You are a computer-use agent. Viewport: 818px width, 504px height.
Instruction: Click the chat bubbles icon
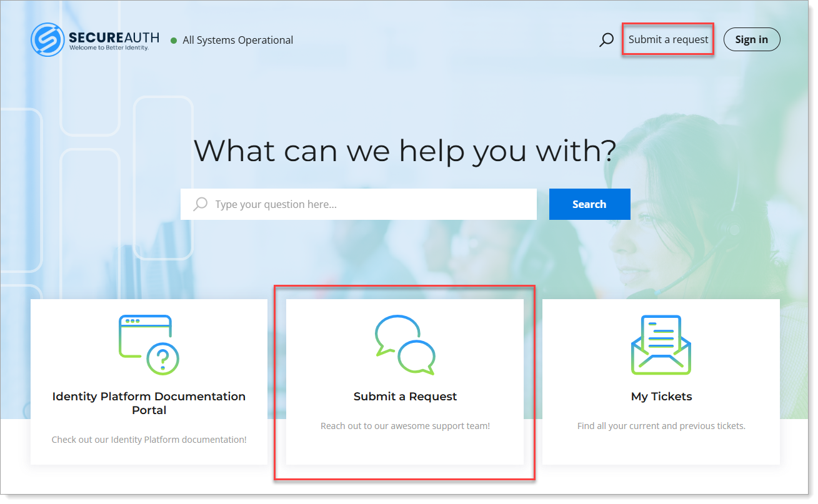tap(405, 345)
